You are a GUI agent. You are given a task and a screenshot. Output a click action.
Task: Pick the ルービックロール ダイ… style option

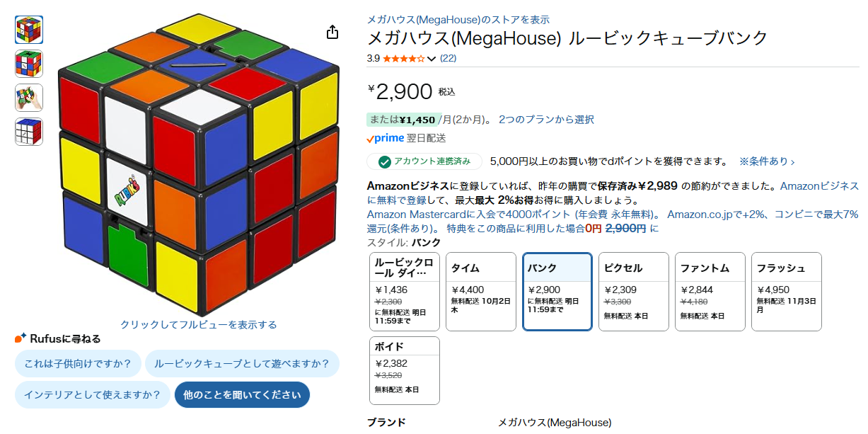pyautogui.click(x=404, y=291)
